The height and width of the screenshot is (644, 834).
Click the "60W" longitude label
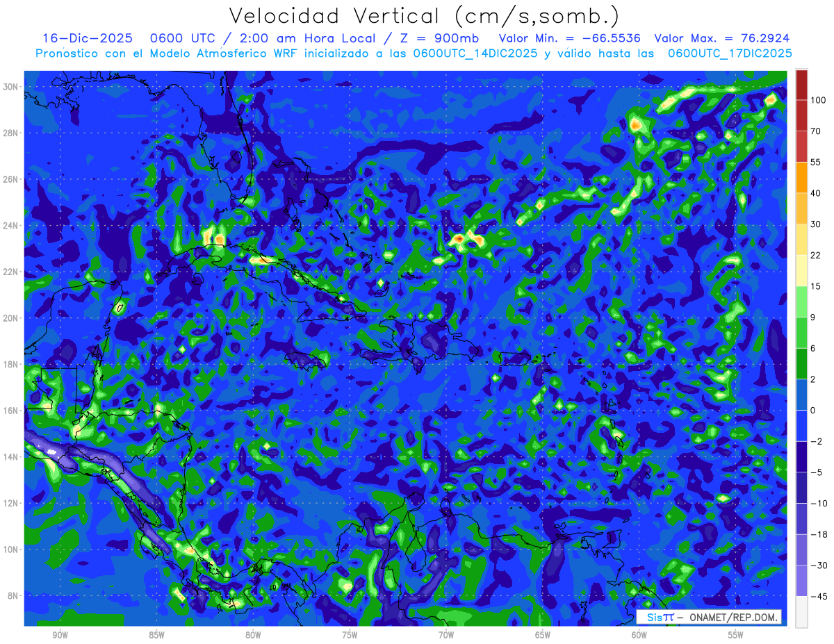[x=639, y=635]
